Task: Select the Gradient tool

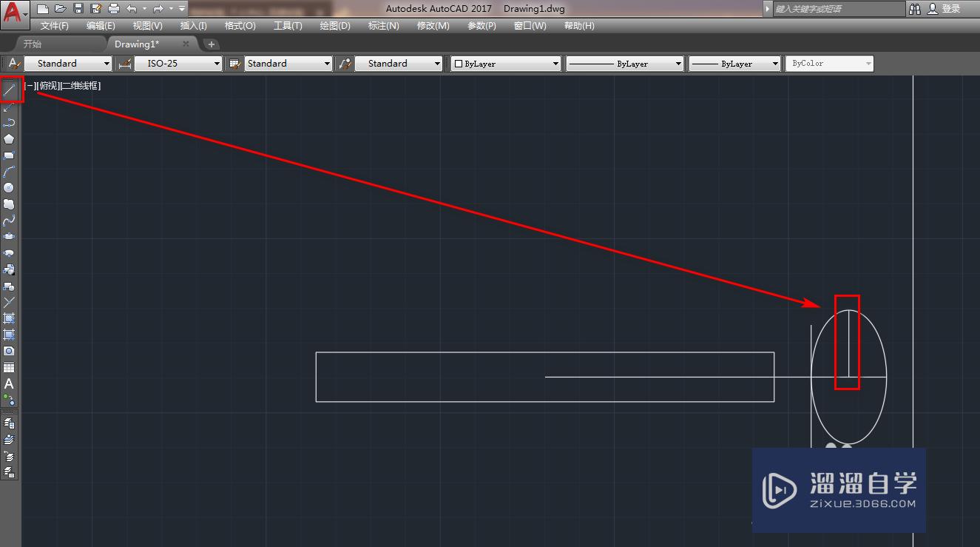Action: pyautogui.click(x=9, y=335)
